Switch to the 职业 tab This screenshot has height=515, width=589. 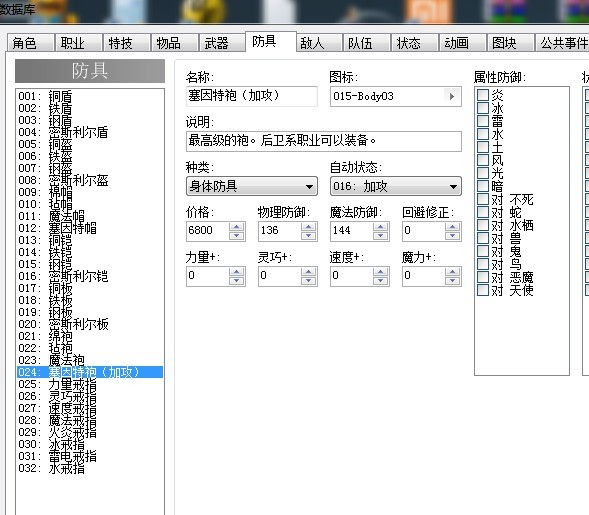[79, 43]
